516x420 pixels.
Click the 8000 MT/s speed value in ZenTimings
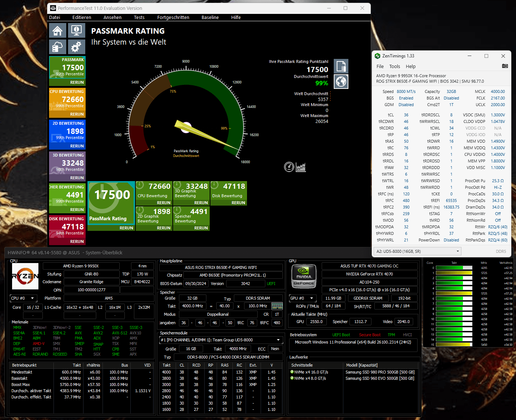(x=406, y=91)
